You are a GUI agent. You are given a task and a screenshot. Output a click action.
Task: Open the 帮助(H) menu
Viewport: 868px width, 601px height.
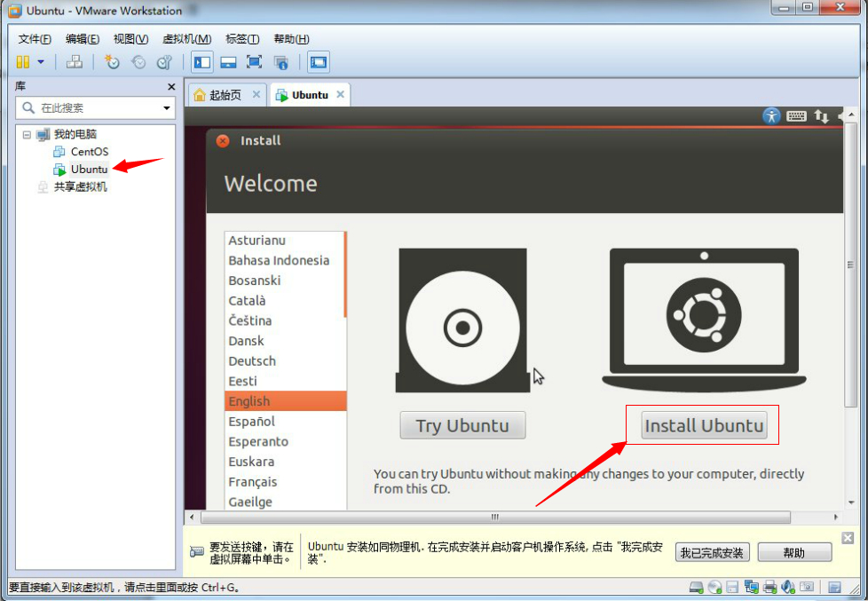coord(291,39)
